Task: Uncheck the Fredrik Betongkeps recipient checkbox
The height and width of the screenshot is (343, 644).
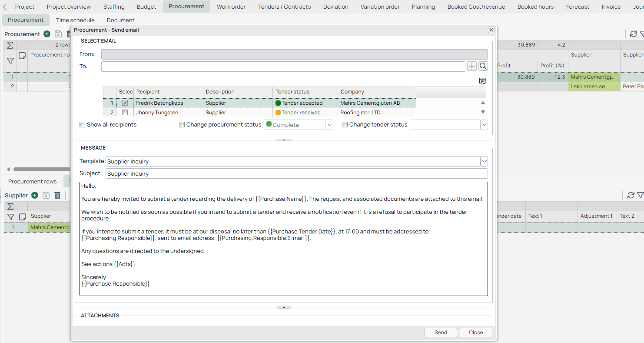Action: [x=125, y=103]
